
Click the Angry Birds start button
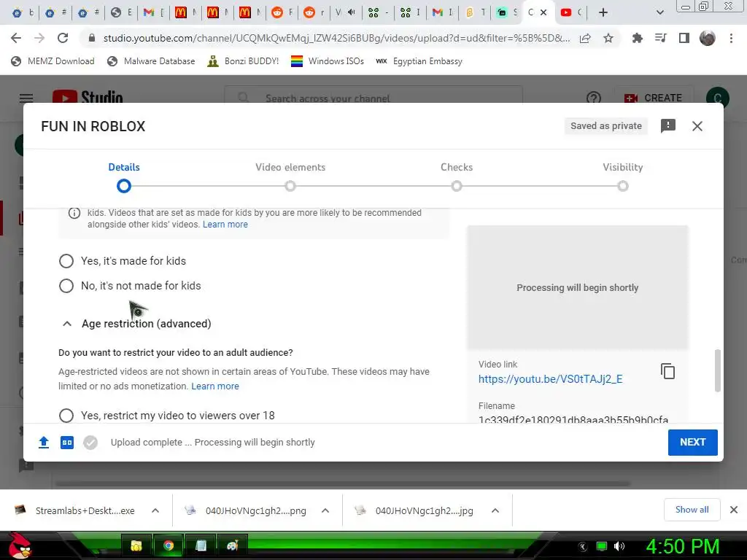[20, 545]
